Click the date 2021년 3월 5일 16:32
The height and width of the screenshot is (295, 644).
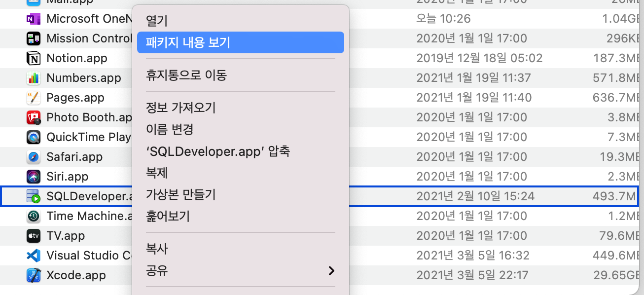[473, 256]
